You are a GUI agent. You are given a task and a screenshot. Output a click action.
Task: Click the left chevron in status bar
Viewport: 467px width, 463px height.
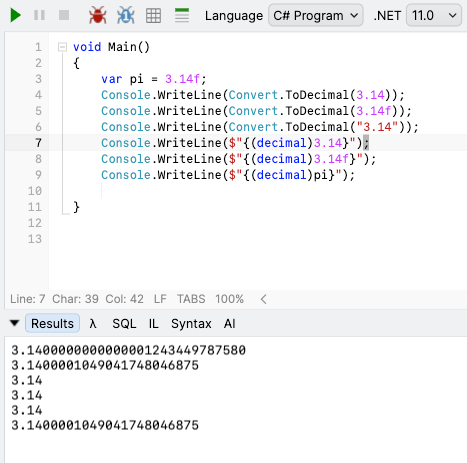pos(263,299)
